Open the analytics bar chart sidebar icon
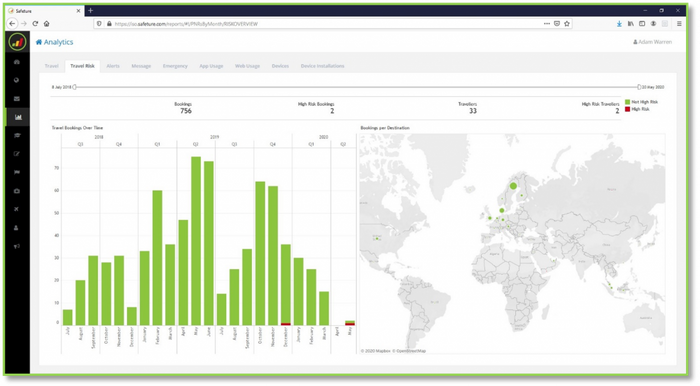 (18, 117)
